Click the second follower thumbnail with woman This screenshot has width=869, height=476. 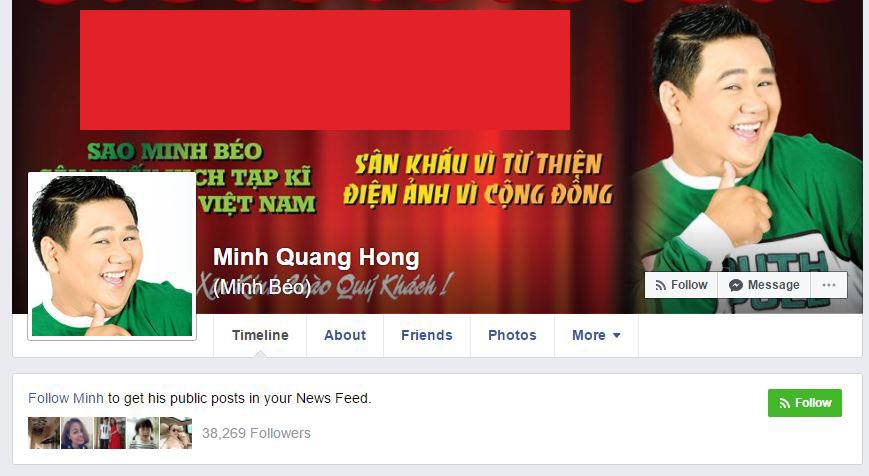pos(76,433)
